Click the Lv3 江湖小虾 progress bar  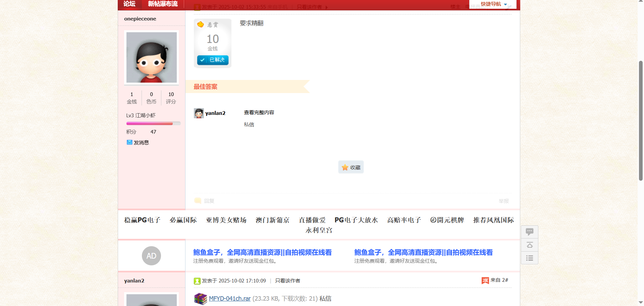(x=153, y=124)
